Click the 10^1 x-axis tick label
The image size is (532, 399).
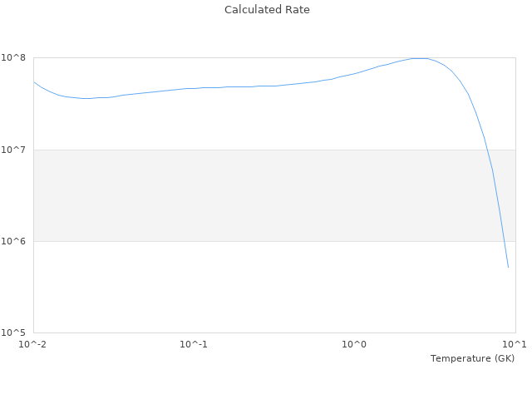pyautogui.click(x=515, y=344)
